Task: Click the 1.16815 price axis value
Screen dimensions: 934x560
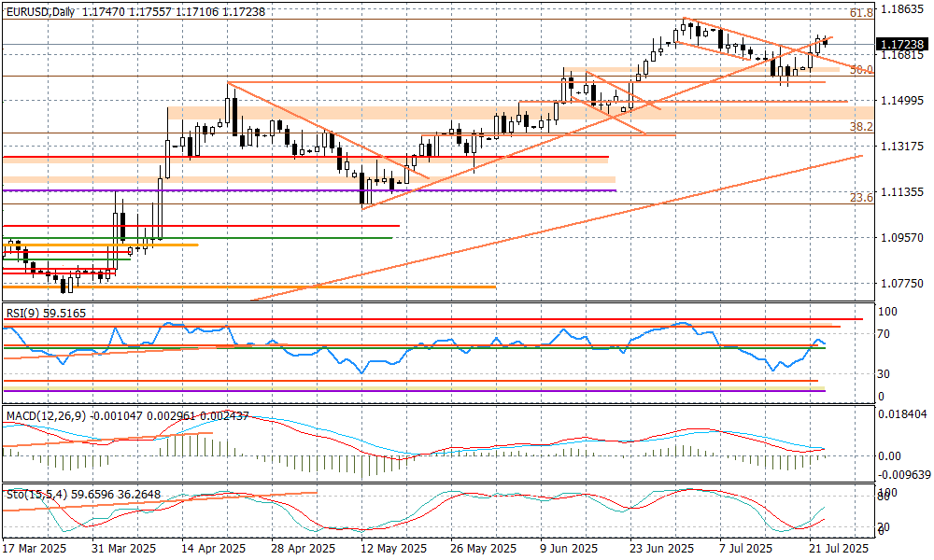Action: (902, 55)
